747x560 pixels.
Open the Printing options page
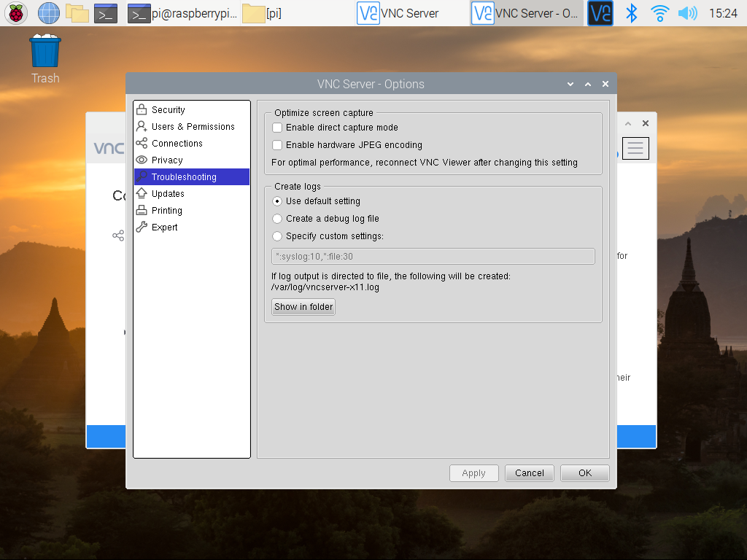pos(192,211)
